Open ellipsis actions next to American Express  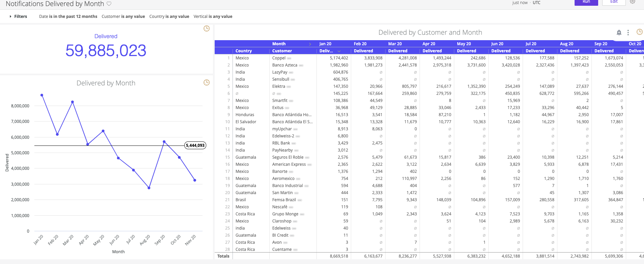click(x=309, y=165)
